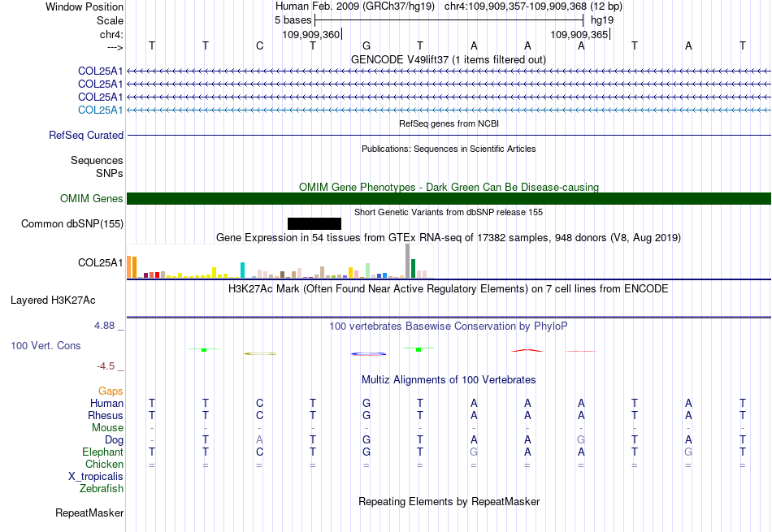Click the Window Position label
The width and height of the screenshot is (772, 532).
click(x=85, y=6)
